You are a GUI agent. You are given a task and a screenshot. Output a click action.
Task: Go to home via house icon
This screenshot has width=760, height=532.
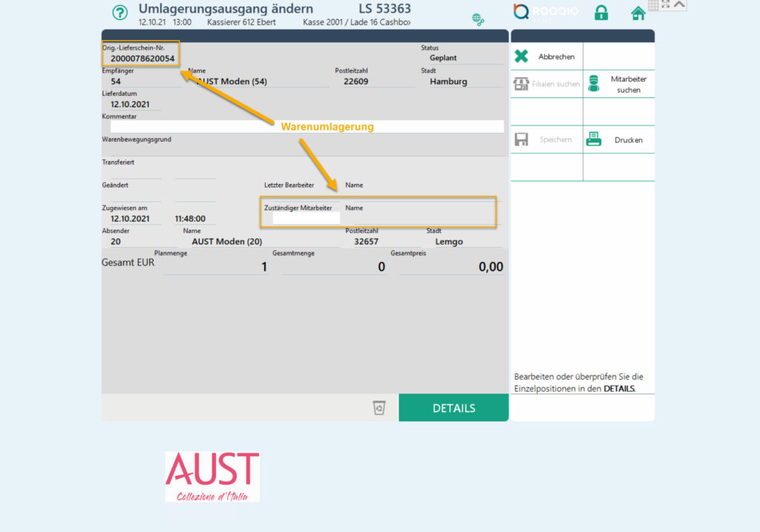pyautogui.click(x=638, y=13)
